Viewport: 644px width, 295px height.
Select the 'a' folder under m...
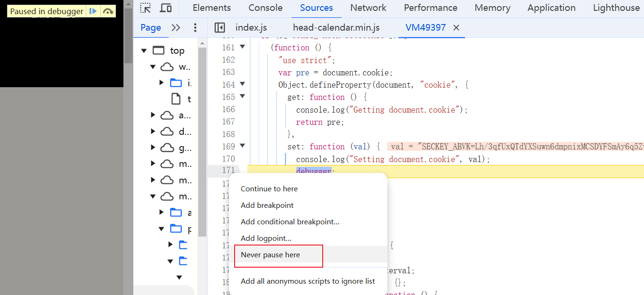(176, 213)
